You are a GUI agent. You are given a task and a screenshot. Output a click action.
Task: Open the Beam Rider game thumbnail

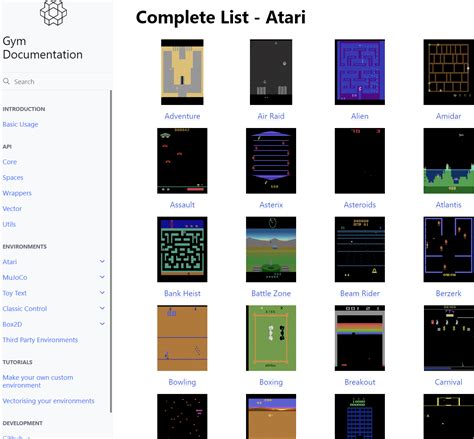click(x=360, y=249)
